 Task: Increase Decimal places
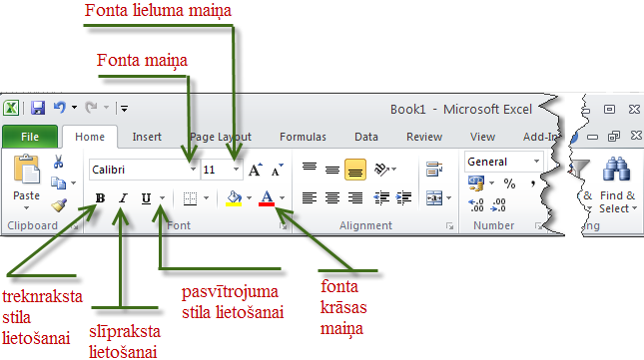tap(476, 205)
